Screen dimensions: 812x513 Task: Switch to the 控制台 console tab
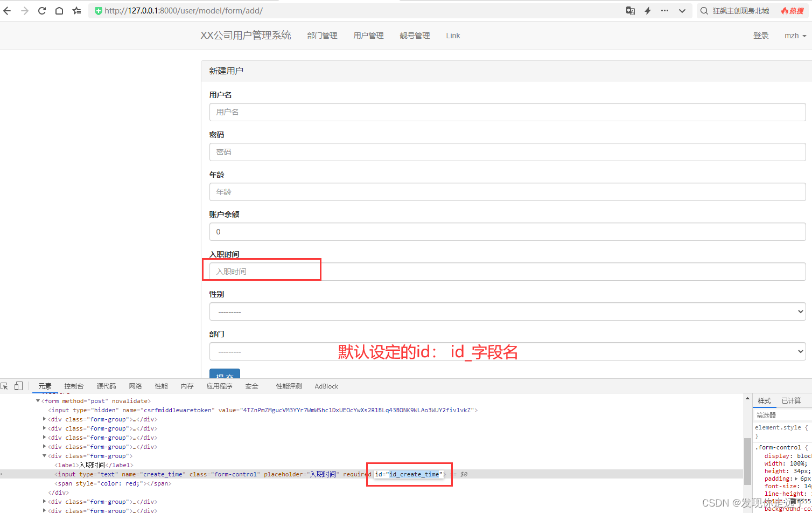[x=74, y=386]
